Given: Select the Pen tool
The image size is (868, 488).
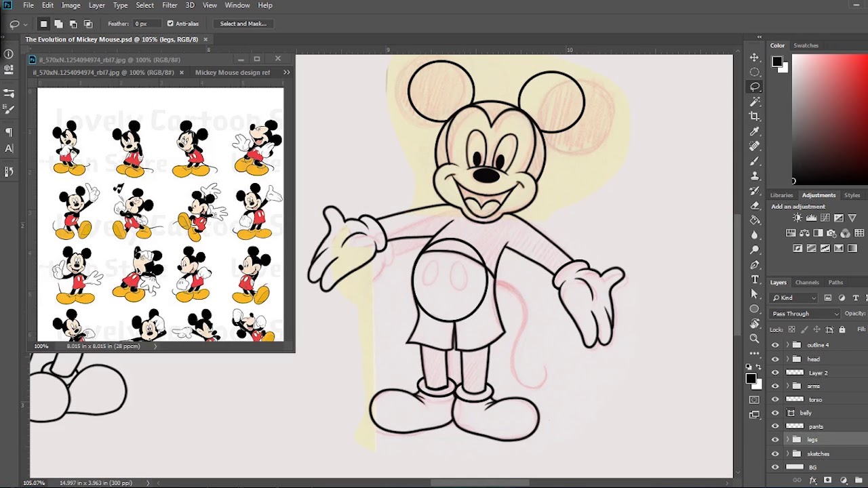Looking at the screenshot, I should click(755, 265).
